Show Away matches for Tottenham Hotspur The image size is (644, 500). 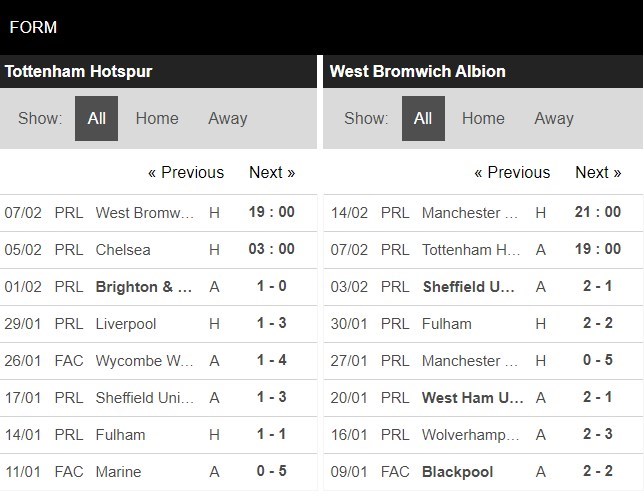pos(227,118)
